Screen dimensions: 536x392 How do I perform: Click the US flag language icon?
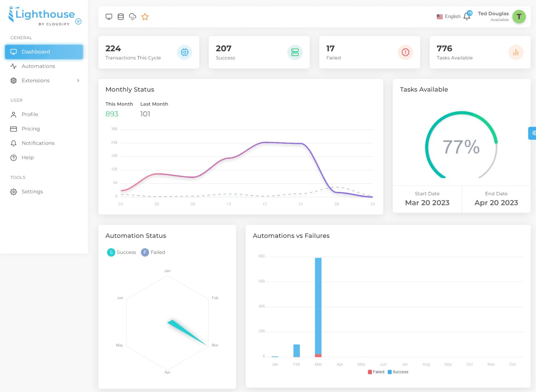click(x=440, y=16)
